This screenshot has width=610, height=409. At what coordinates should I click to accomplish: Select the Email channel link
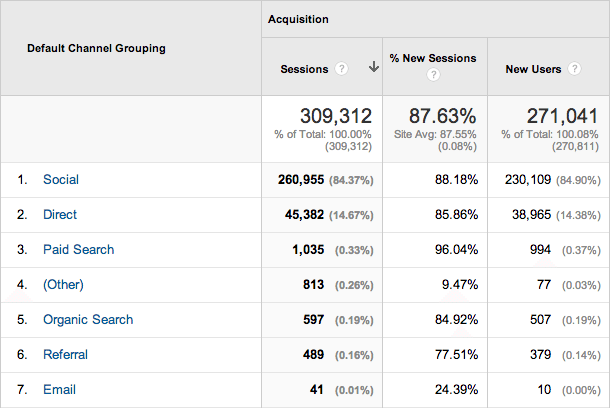(x=59, y=390)
